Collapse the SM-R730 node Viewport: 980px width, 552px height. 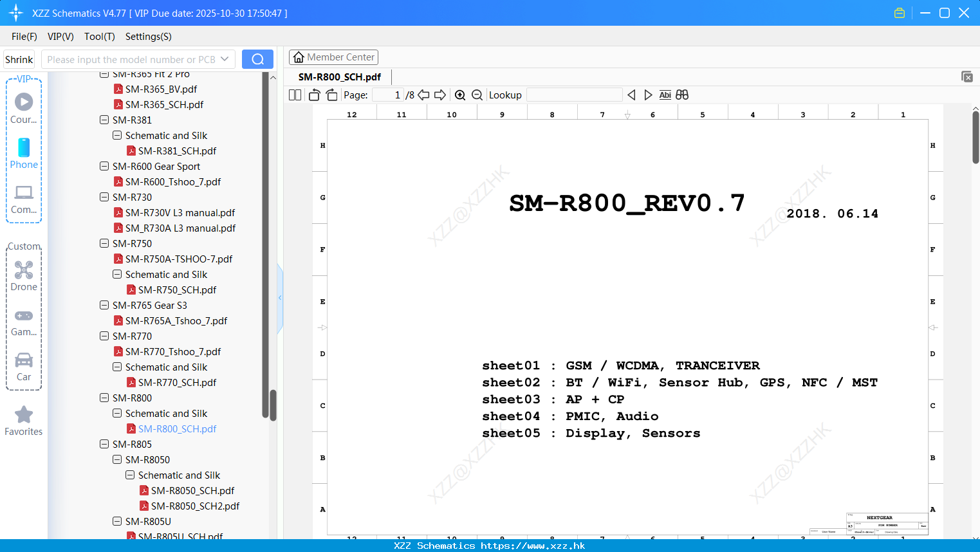tap(104, 197)
